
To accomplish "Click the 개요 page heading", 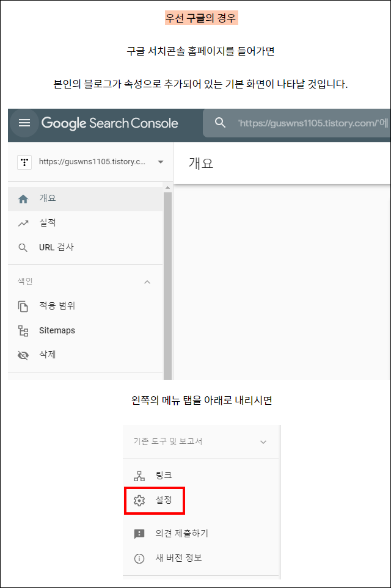I will 201,163.
